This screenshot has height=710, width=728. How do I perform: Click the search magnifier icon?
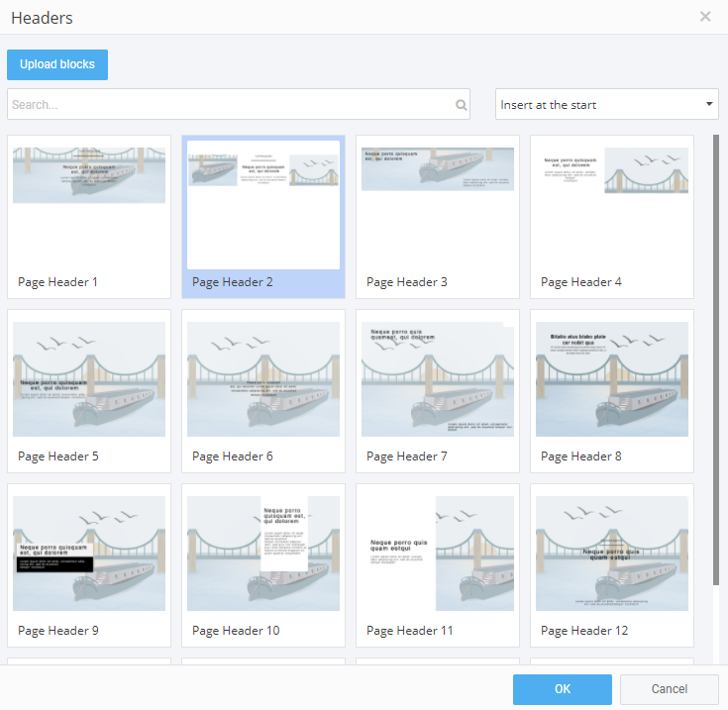coord(461,105)
